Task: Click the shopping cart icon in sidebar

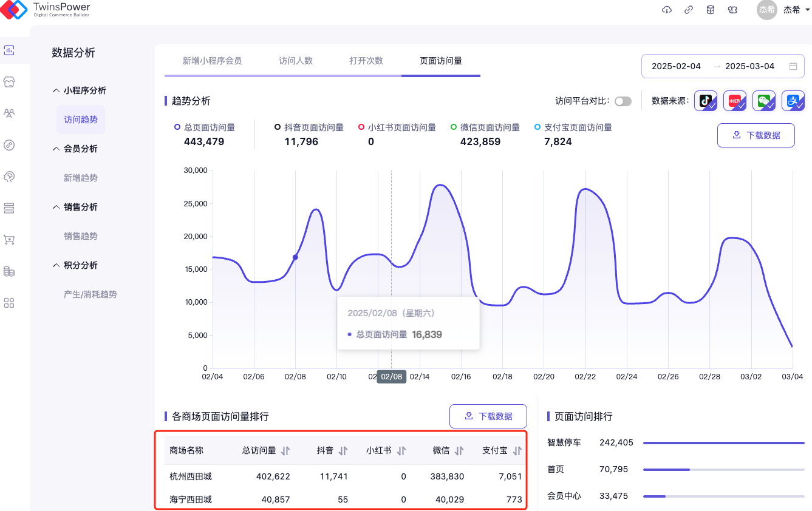Action: pyautogui.click(x=9, y=240)
